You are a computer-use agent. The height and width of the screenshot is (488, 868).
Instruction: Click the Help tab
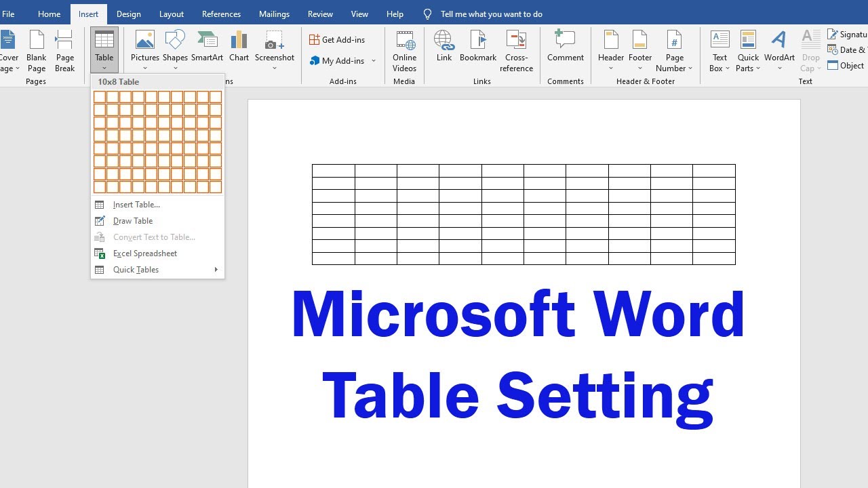(395, 14)
